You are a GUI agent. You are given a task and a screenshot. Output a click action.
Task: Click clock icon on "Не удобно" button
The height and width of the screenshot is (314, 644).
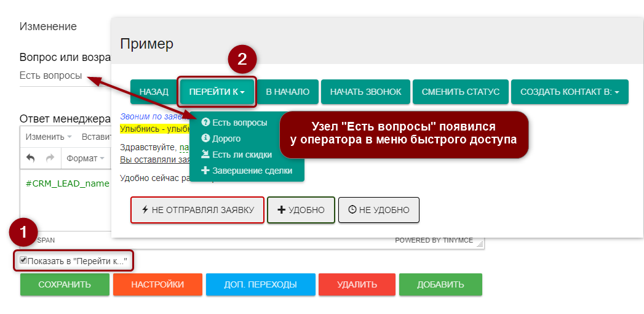[x=352, y=210]
